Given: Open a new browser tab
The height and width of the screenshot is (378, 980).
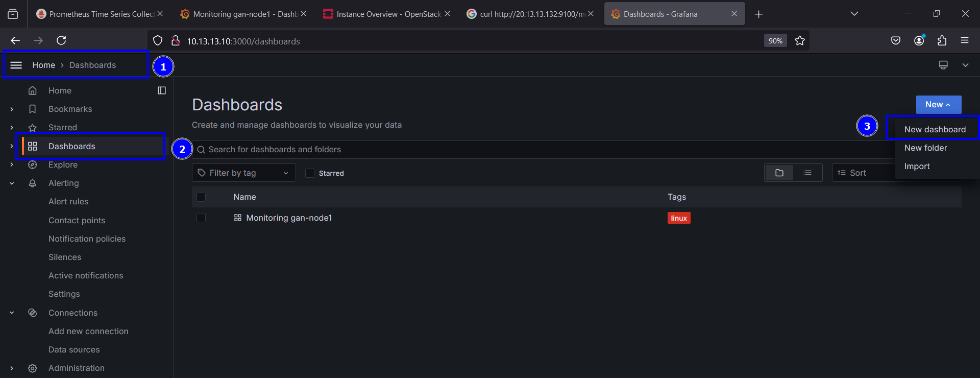Looking at the screenshot, I should click(x=758, y=14).
